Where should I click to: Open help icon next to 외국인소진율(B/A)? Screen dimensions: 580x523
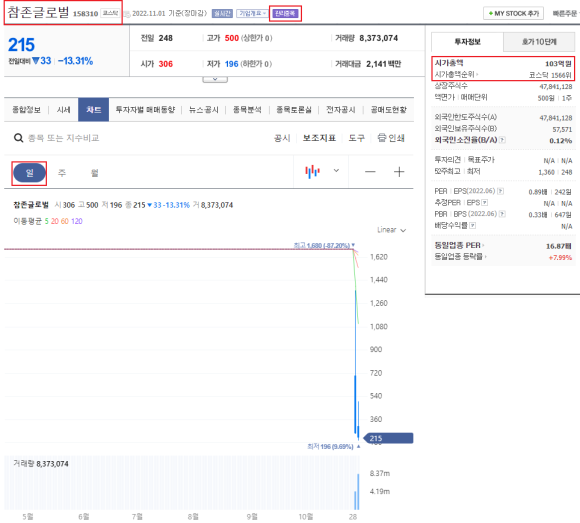point(502,140)
